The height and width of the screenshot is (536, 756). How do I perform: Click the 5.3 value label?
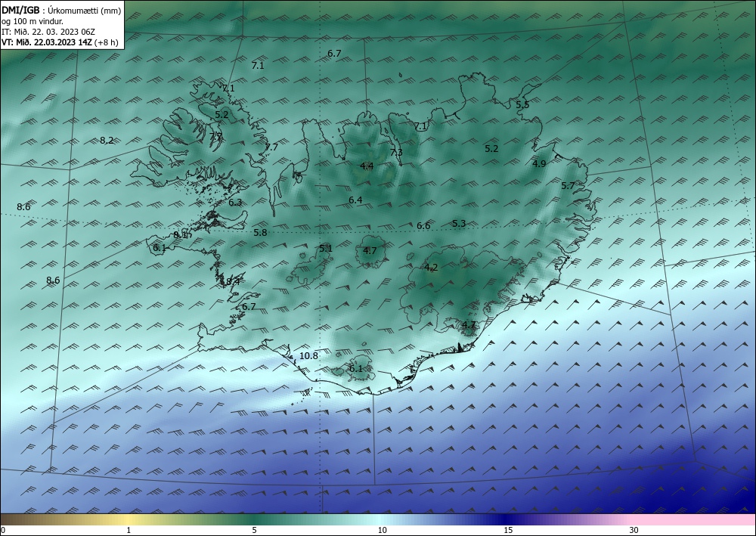(459, 224)
